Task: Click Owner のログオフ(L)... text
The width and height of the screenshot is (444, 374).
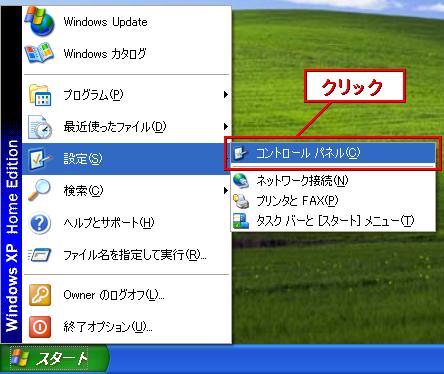Action: (x=114, y=295)
